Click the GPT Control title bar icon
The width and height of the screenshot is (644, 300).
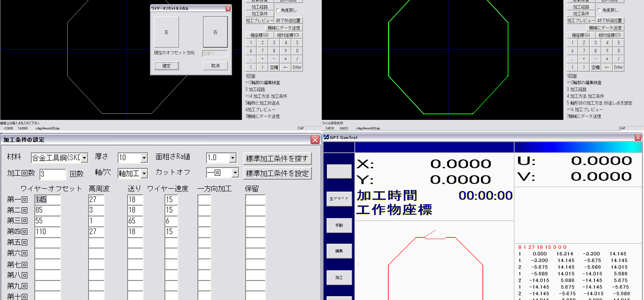click(326, 137)
